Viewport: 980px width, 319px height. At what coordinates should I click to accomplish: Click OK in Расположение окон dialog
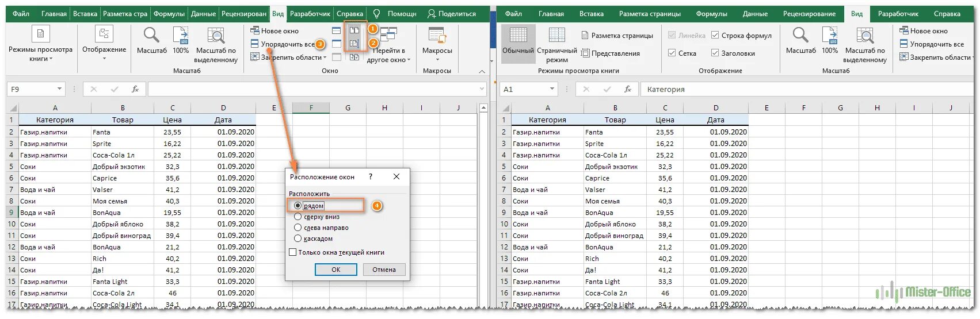[336, 270]
